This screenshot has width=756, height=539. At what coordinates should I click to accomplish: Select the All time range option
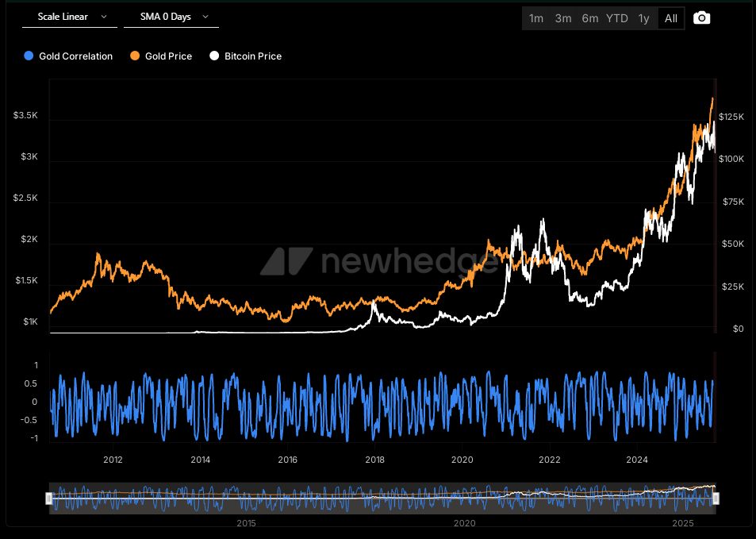671,18
